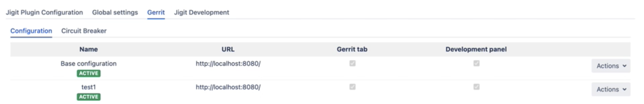The image size is (644, 104).
Task: Click the ACTIVE badge under test1
Action: [89, 97]
